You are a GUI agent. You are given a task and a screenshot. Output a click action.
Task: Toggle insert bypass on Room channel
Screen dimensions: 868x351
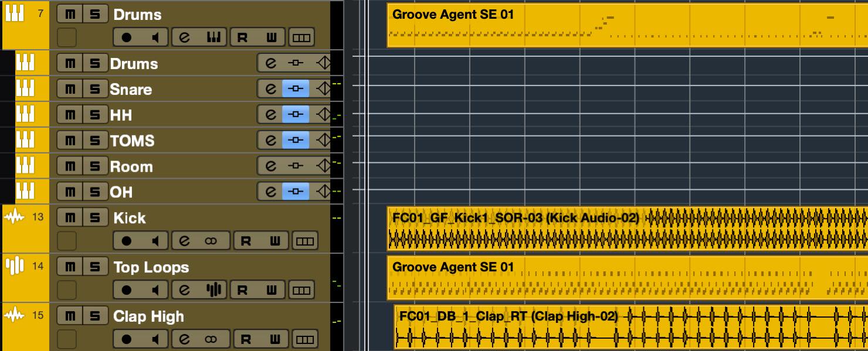click(296, 166)
